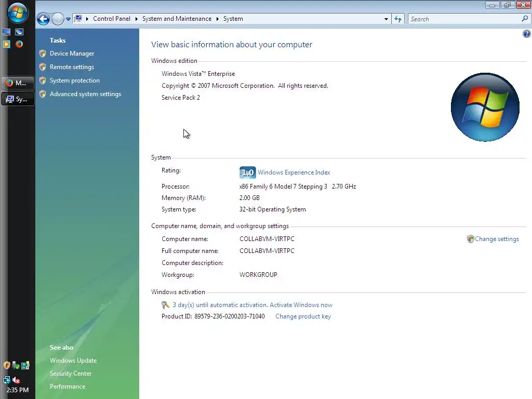Open Windows Update under See also

(73, 361)
